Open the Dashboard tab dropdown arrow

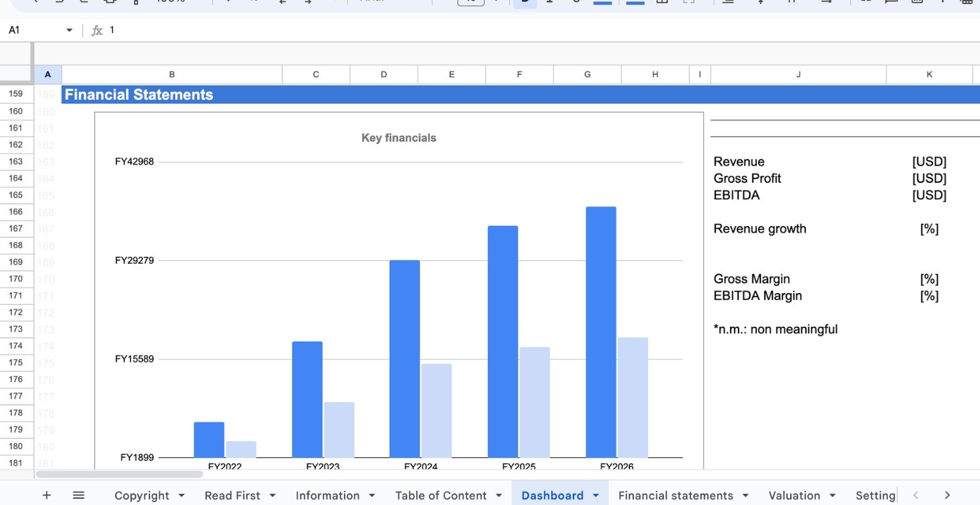[596, 496]
